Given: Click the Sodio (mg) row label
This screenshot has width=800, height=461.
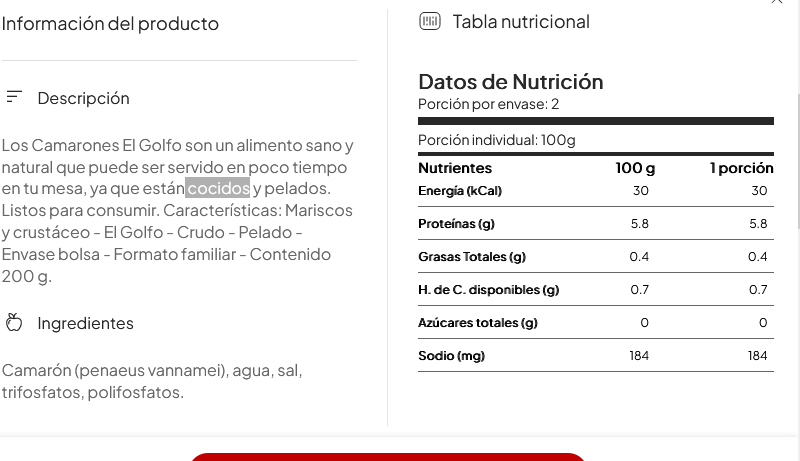Looking at the screenshot, I should tap(452, 356).
